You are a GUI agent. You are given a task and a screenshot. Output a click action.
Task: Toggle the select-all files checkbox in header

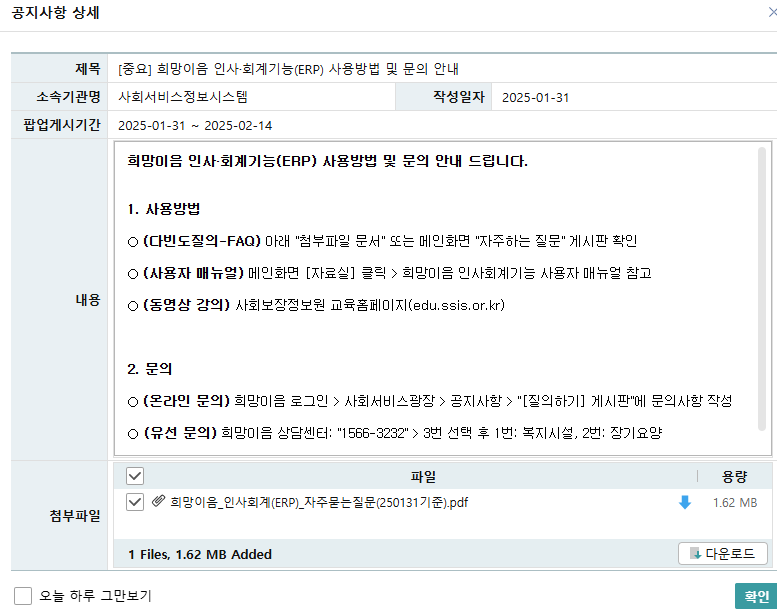[x=135, y=476]
